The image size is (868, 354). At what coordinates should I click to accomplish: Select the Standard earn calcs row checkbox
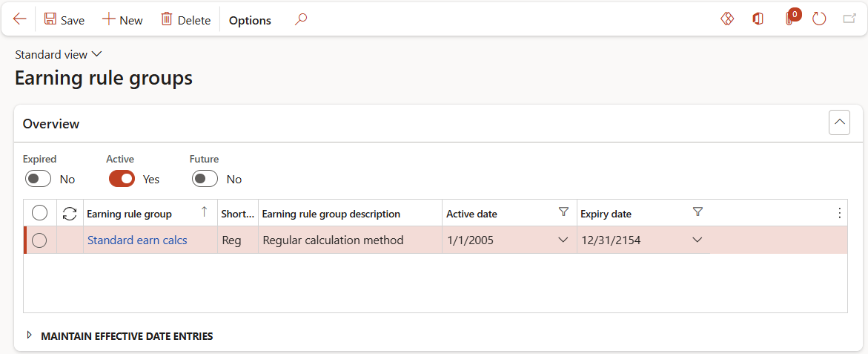(x=40, y=240)
